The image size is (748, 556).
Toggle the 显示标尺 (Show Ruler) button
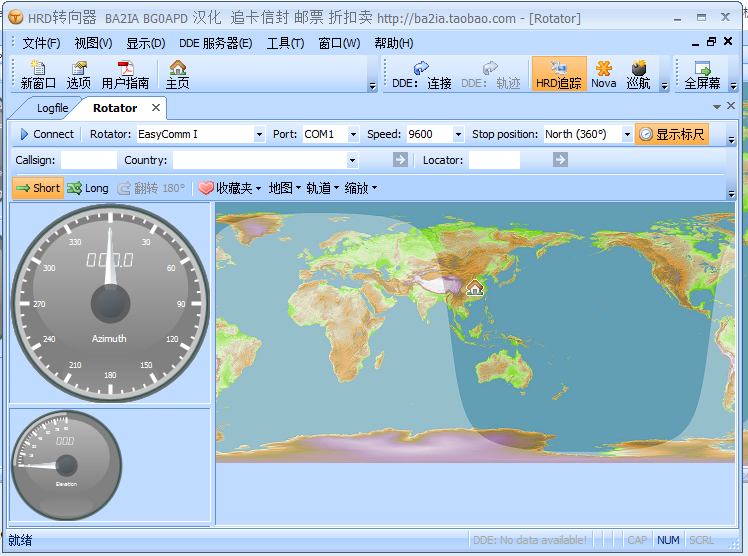coord(672,134)
